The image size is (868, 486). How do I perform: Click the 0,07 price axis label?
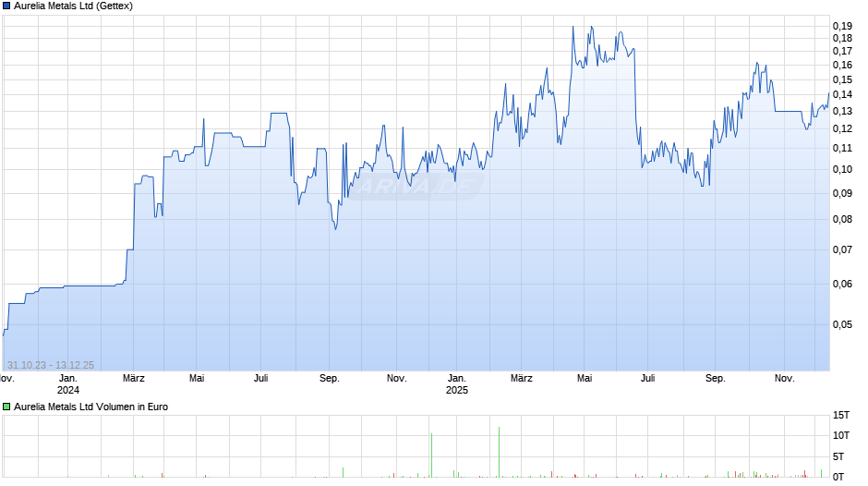coord(842,249)
